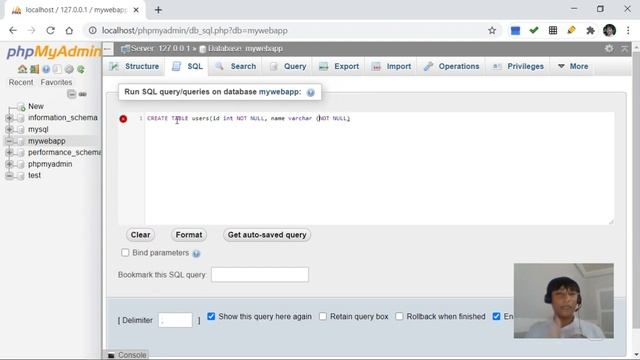
Task: Hide the navigation panel arrow button
Action: 108,49
